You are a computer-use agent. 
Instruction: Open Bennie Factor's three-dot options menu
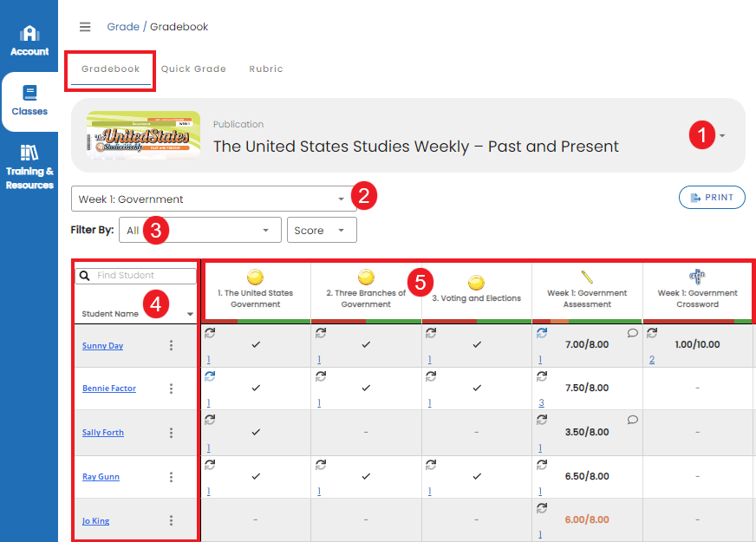pyautogui.click(x=171, y=389)
